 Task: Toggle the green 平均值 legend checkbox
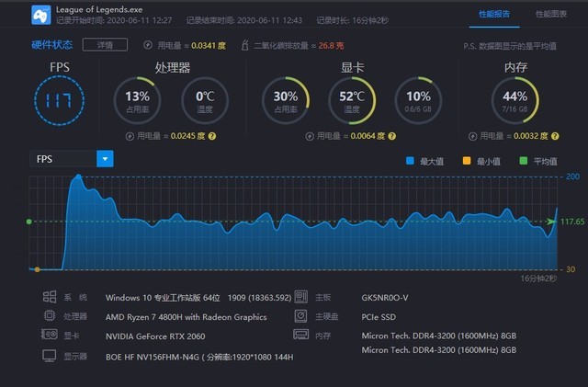click(x=524, y=160)
